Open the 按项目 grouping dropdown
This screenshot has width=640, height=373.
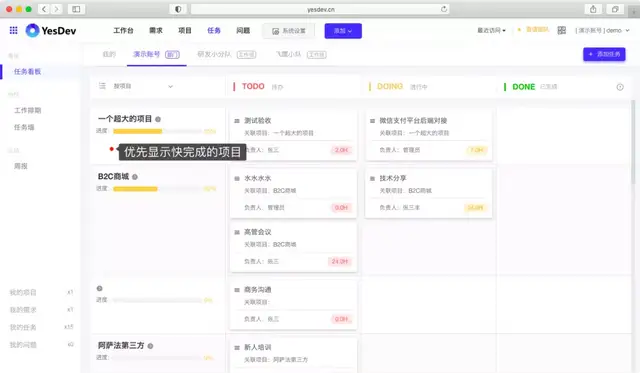(142, 86)
